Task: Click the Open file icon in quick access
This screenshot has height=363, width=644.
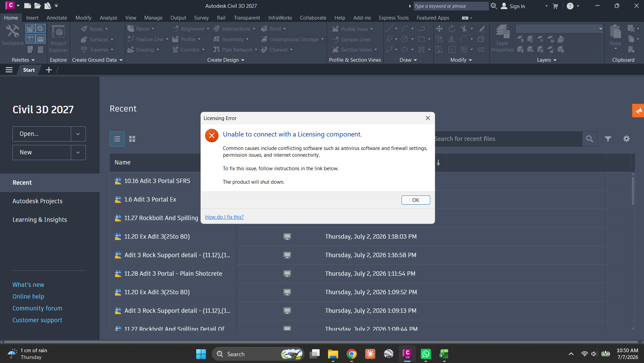Action: pyautogui.click(x=37, y=6)
